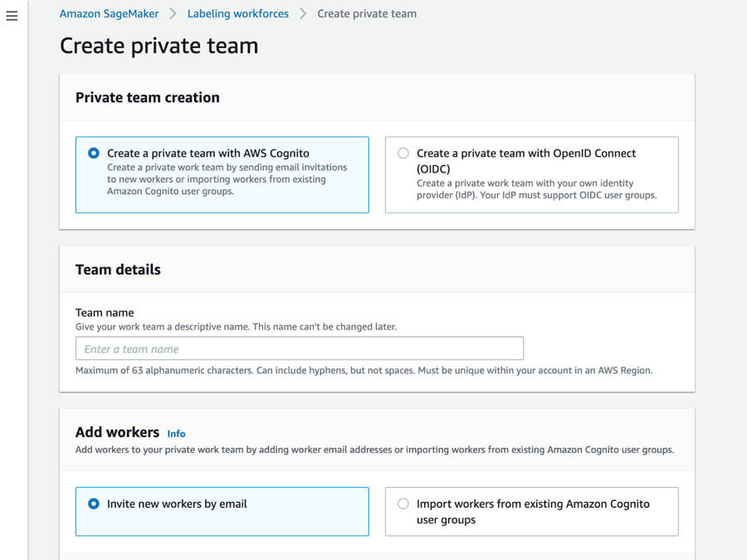Navigate to Labeling workforces breadcrumb
Screen dimensions: 747x560
pyautogui.click(x=237, y=14)
